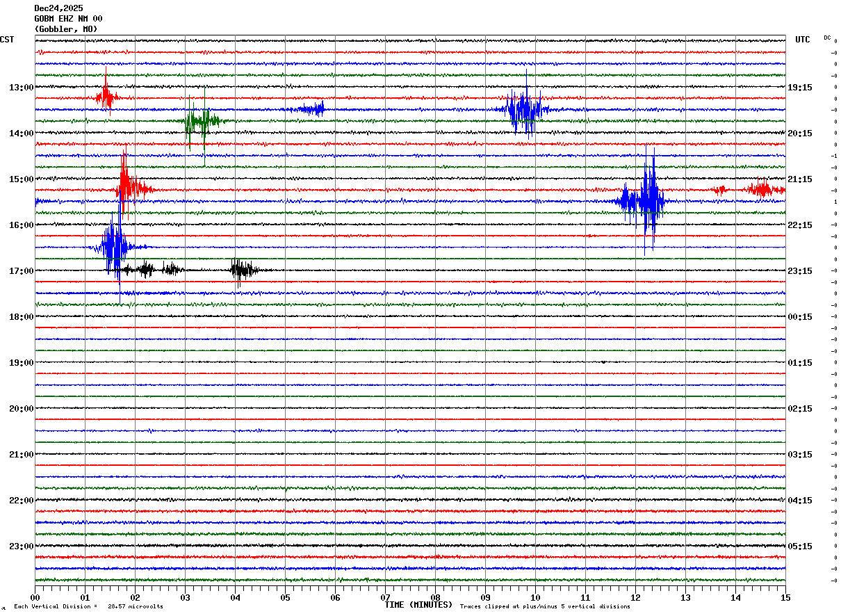Viewport: 841px width, 616px height.
Task: Click the 02:15 UTC time label
Action: [800, 409]
